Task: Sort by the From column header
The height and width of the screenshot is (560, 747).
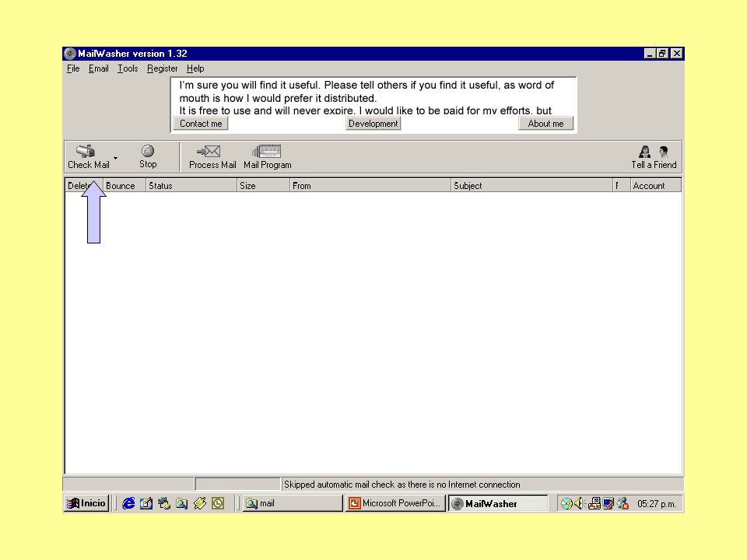Action: (370, 186)
